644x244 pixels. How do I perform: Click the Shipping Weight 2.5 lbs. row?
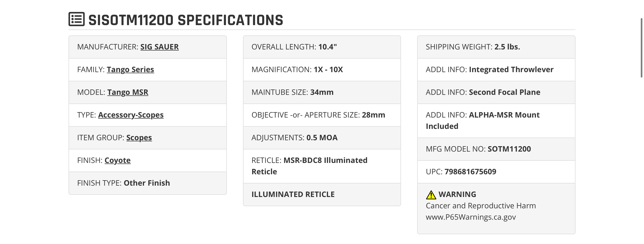[x=496, y=47]
